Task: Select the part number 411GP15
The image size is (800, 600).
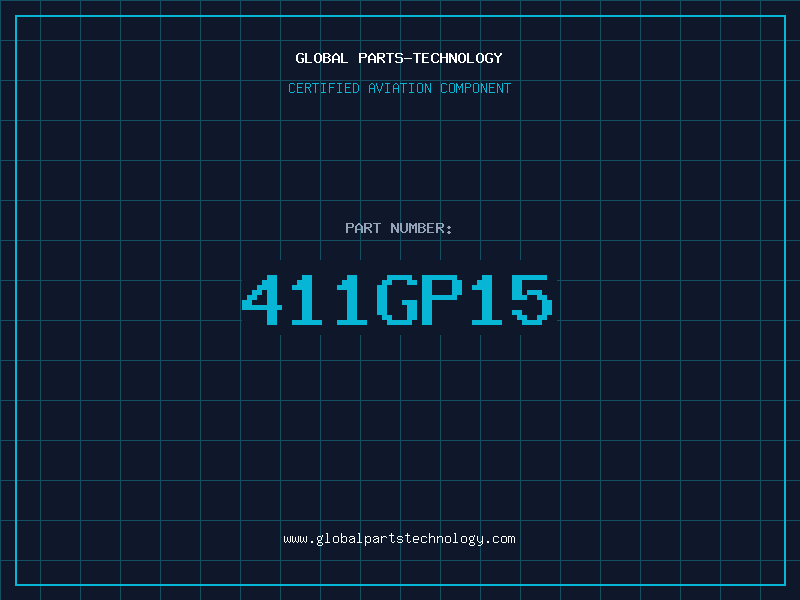Action: pos(397,300)
